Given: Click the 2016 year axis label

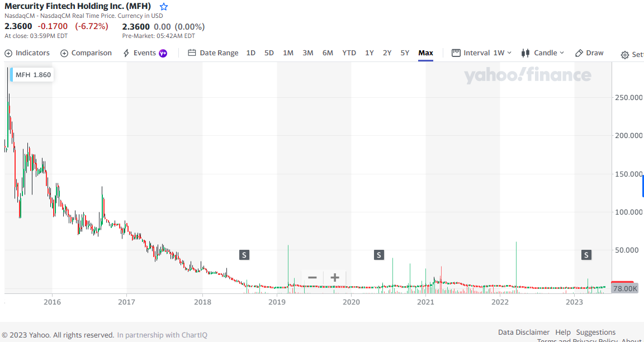Looking at the screenshot, I should [x=52, y=302].
